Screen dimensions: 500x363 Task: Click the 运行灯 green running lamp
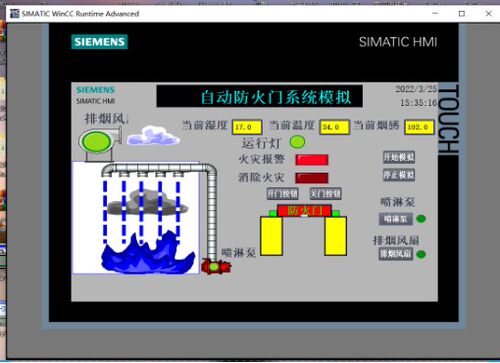(x=297, y=142)
